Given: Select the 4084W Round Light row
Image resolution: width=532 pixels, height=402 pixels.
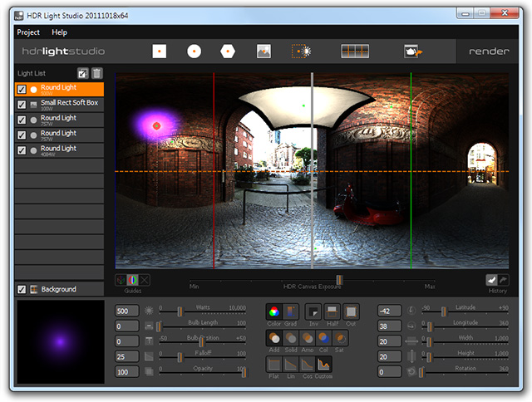Looking at the screenshot, I should pyautogui.click(x=59, y=150).
